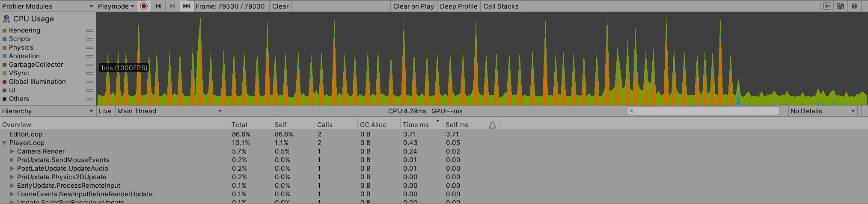Image resolution: width=868 pixels, height=204 pixels.
Task: Click the 1ms (1000FPS) chart label
Action: [124, 68]
